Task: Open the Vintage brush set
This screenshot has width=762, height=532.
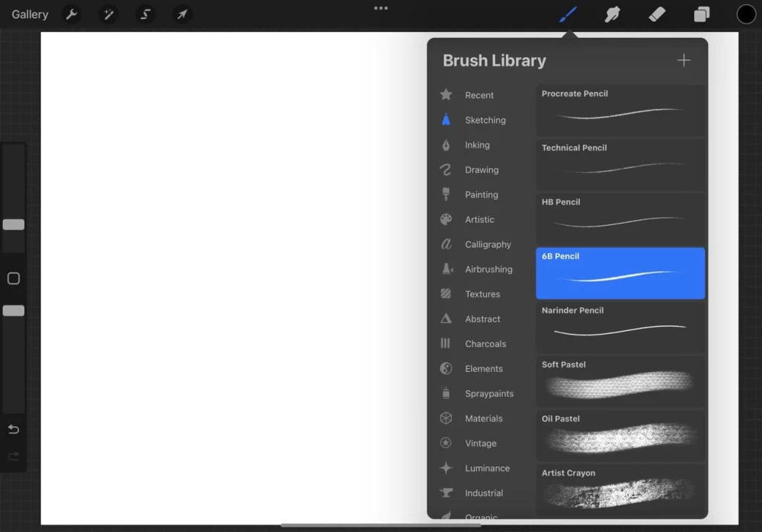Action: pos(481,443)
